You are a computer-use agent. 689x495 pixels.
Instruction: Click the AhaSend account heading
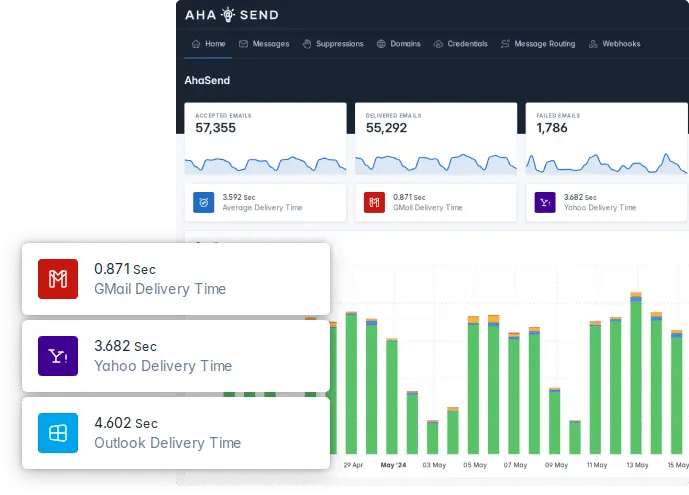[207, 80]
